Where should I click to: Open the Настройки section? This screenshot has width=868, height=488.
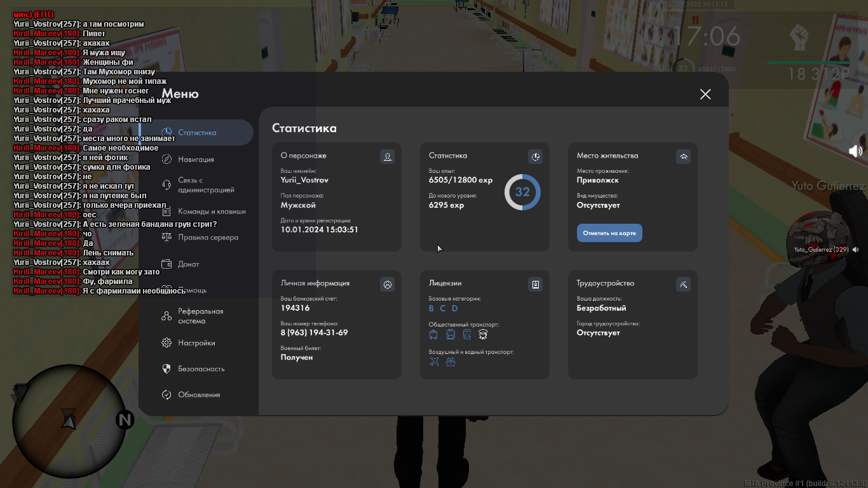click(196, 343)
